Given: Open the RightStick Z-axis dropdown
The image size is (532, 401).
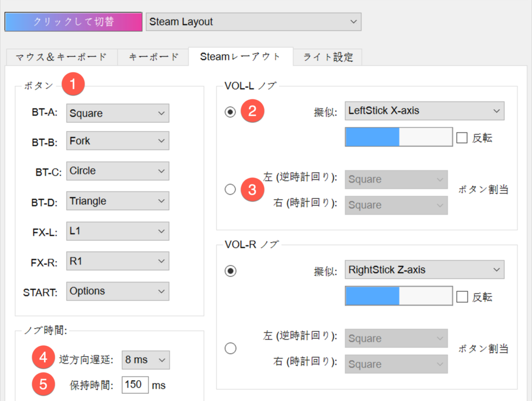Looking at the screenshot, I should pos(424,269).
